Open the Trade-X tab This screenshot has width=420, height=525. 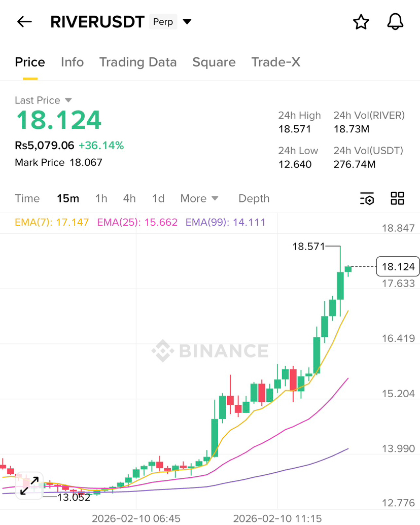[x=275, y=62]
